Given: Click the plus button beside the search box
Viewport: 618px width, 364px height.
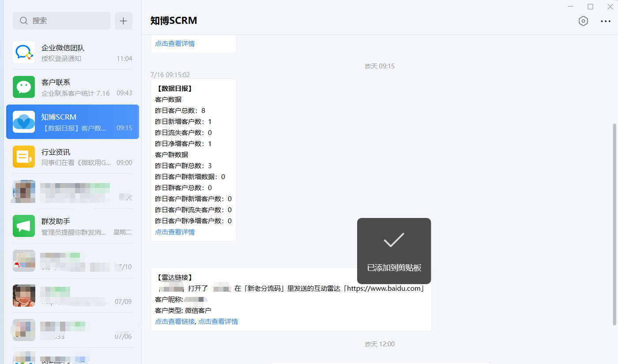Looking at the screenshot, I should tap(124, 21).
